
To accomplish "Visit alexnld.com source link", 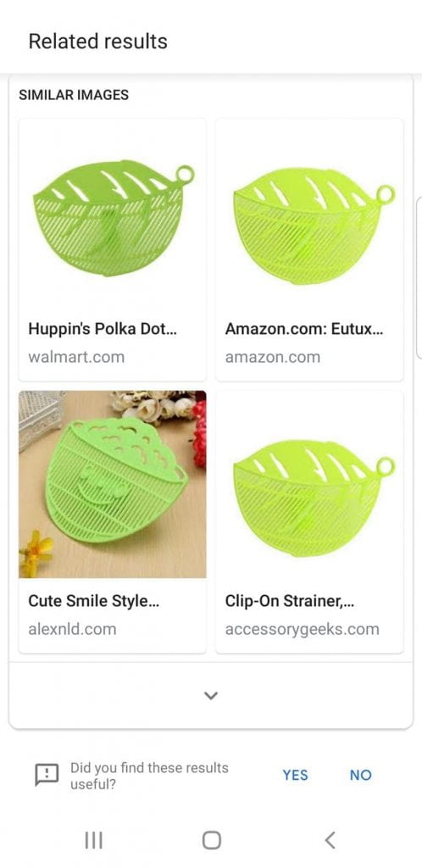I will 73,629.
